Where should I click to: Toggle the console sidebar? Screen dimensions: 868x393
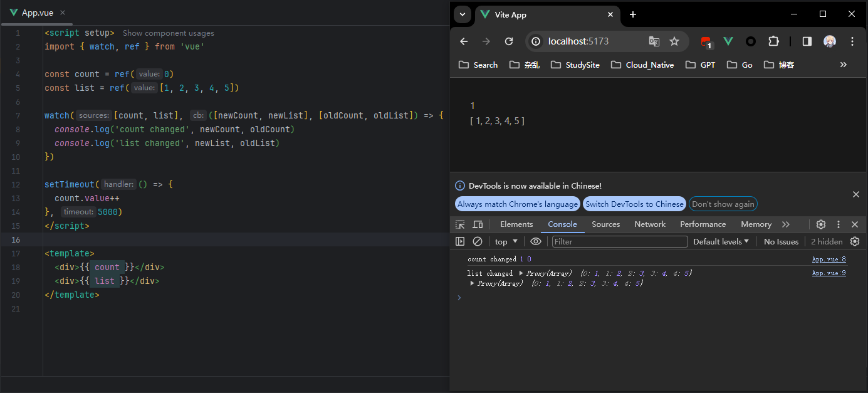[460, 241]
